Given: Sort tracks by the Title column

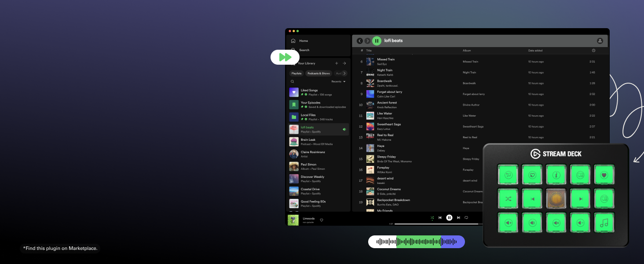Looking at the screenshot, I should click(369, 51).
